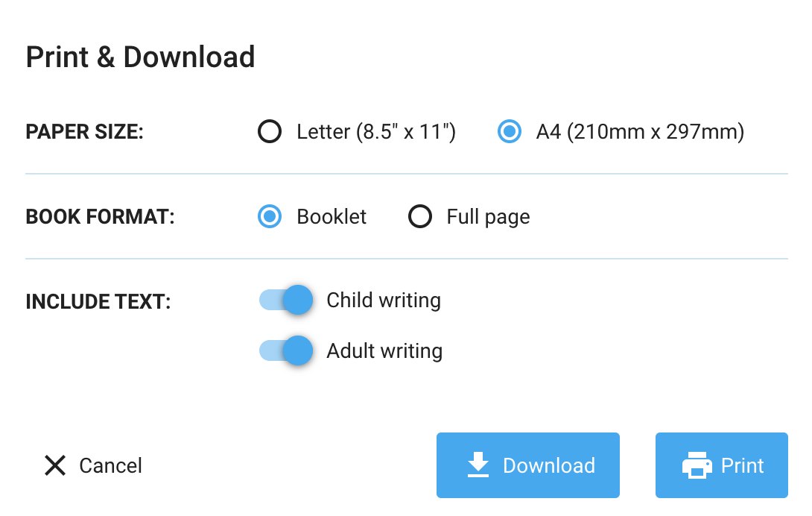The image size is (812, 516).
Task: Toggle Child writing off then confirm state
Action: [x=285, y=300]
